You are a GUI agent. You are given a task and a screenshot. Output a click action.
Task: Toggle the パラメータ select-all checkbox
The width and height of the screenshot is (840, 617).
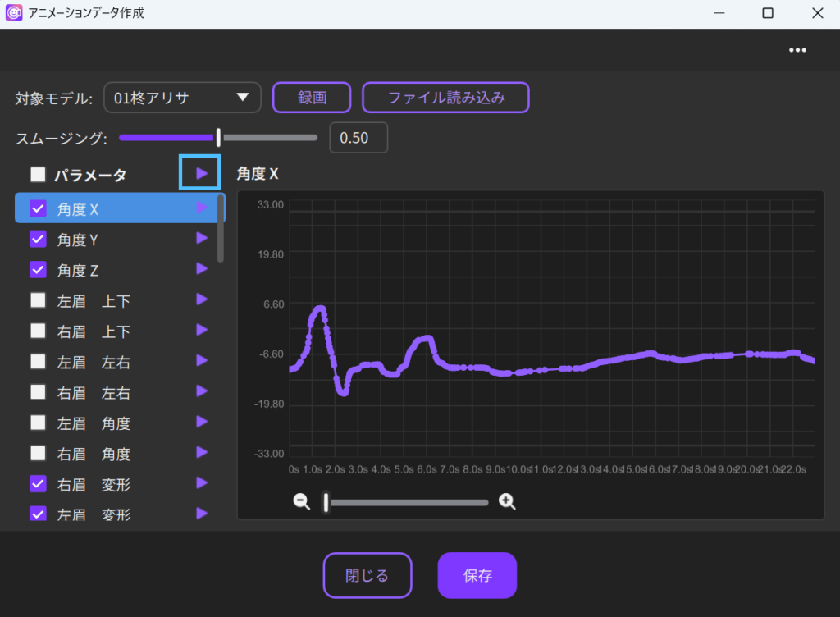(x=38, y=174)
